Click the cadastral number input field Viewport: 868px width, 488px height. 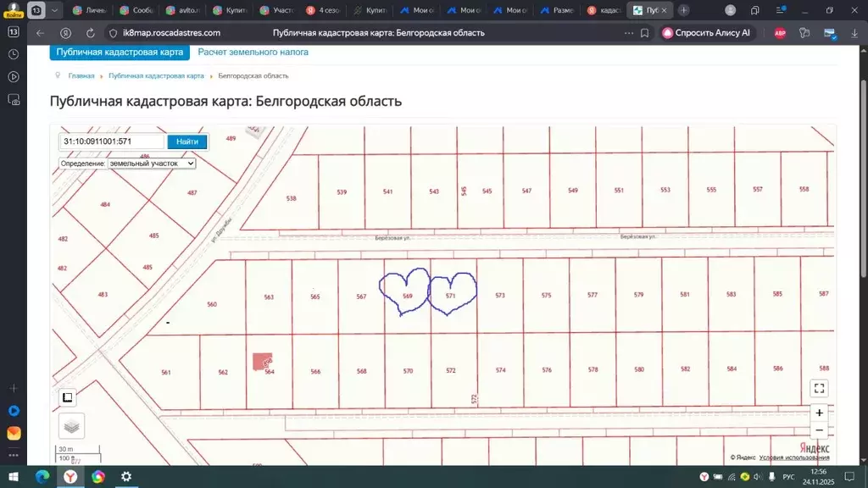pyautogui.click(x=110, y=141)
